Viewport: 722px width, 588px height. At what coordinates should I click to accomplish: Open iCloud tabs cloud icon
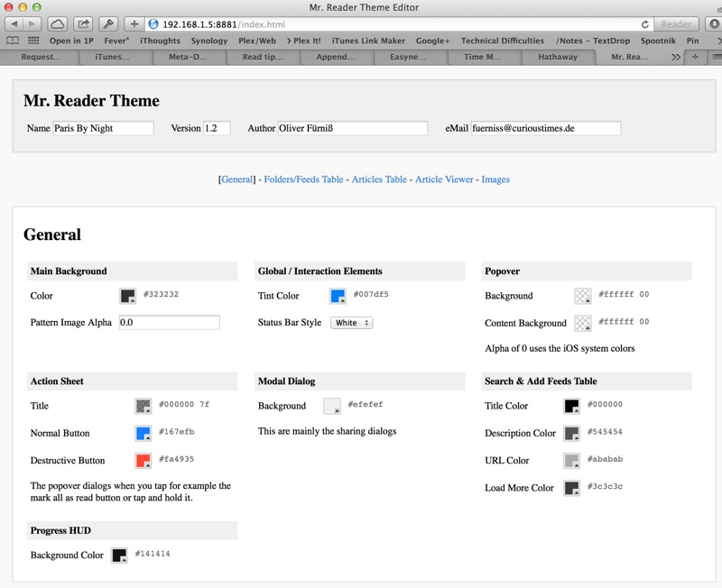point(58,24)
